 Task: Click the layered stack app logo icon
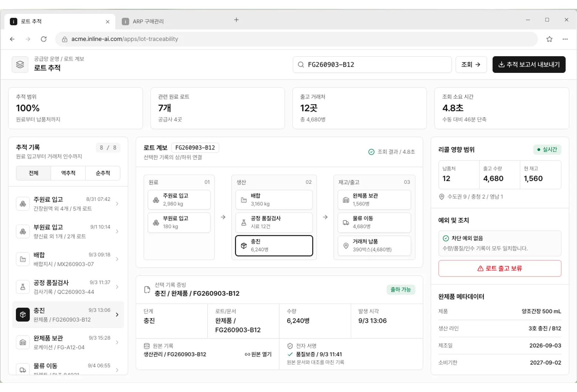pos(20,64)
